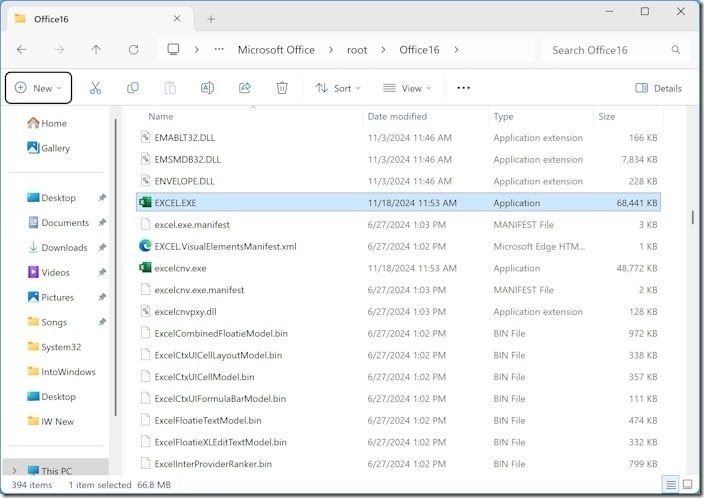704x498 pixels.
Task: Expand the chevron after the This PC monitor icon
Action: point(197,50)
